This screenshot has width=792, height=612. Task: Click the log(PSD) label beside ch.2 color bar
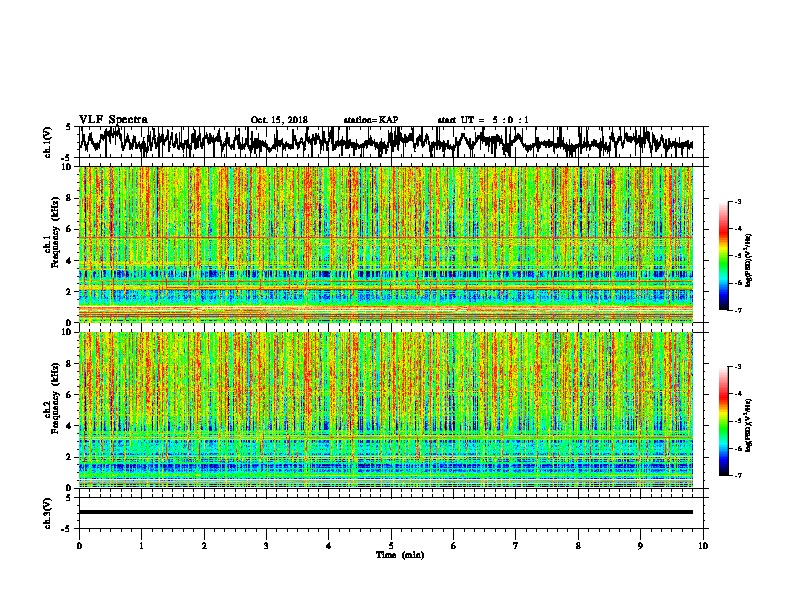(748, 425)
